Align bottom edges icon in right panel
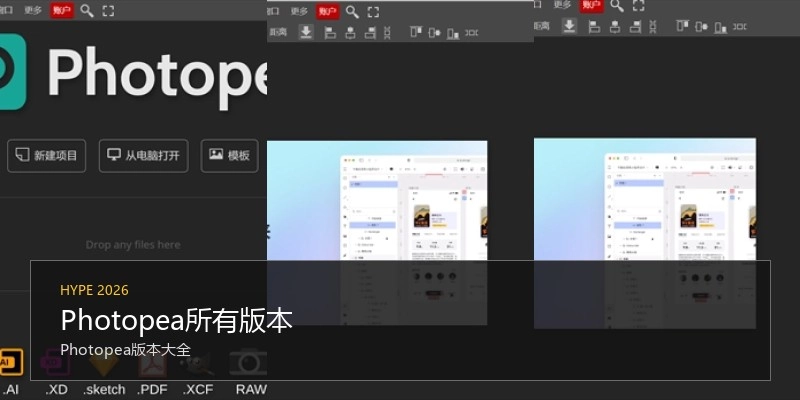 tap(720, 27)
